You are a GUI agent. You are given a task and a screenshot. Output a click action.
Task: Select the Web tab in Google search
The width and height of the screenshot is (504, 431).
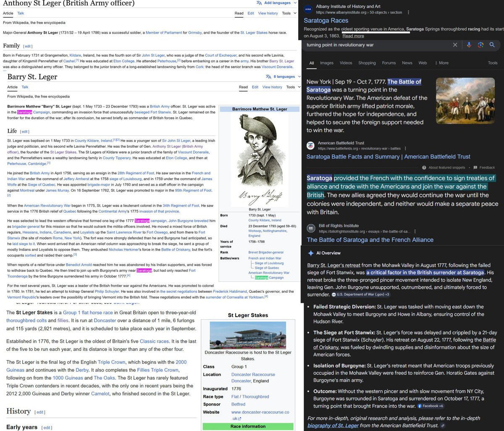(423, 63)
